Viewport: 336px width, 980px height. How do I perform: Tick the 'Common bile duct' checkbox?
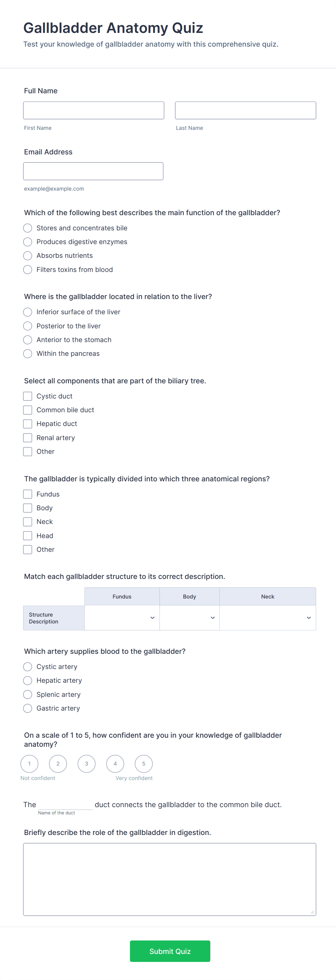click(28, 410)
